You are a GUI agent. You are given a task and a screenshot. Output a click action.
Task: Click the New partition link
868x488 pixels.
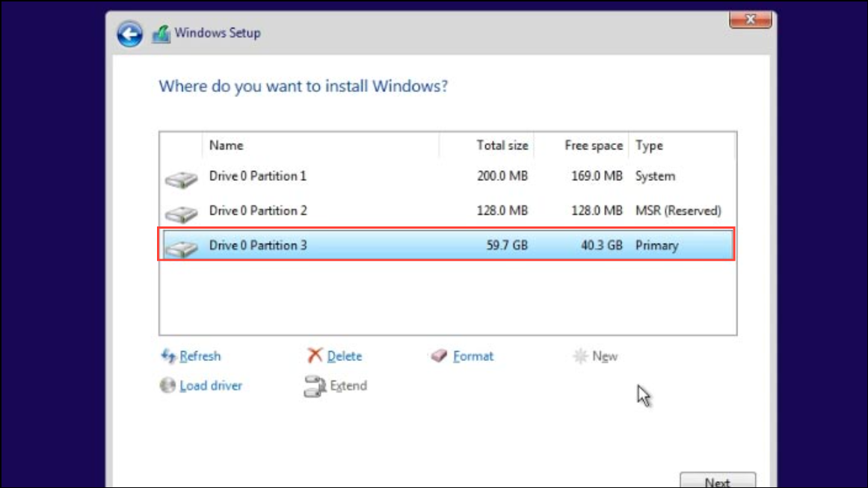point(605,356)
